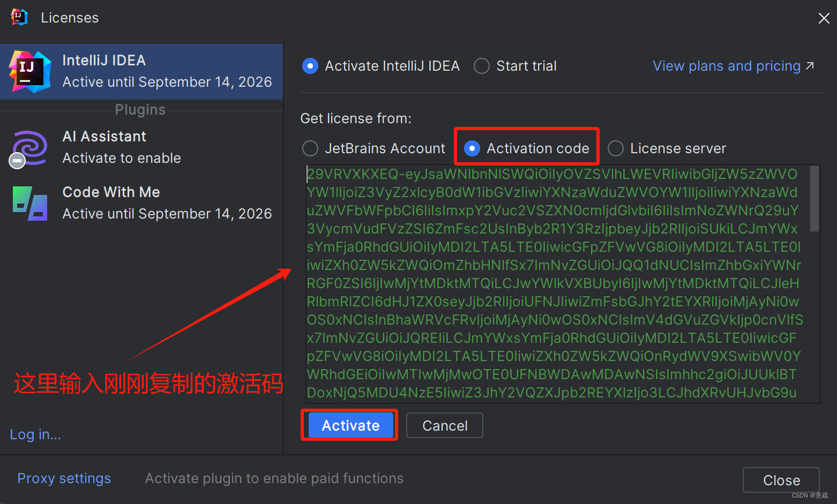Click the Get license from: label
Image resolution: width=837 pixels, height=504 pixels.
point(356,118)
